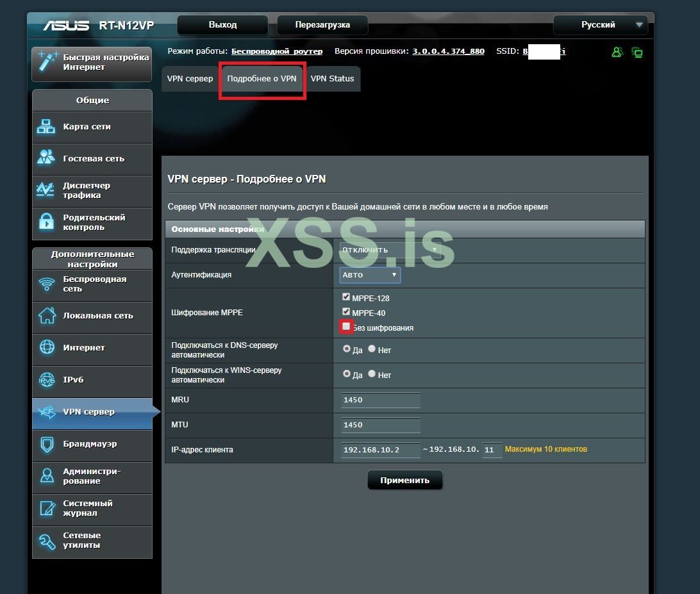
Task: Click the client IP start address field
Action: (381, 450)
